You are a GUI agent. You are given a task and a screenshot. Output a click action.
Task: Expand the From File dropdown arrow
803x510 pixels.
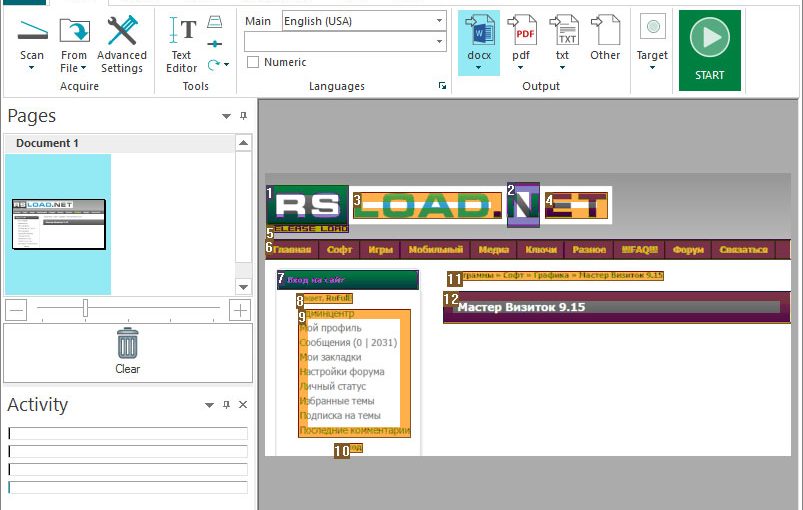(x=83, y=68)
